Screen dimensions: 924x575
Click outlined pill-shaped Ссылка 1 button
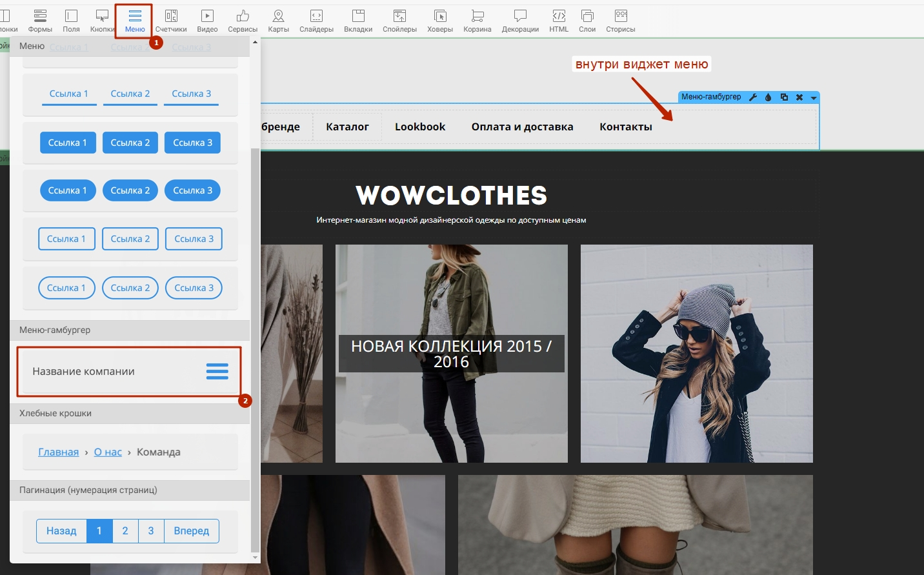66,288
